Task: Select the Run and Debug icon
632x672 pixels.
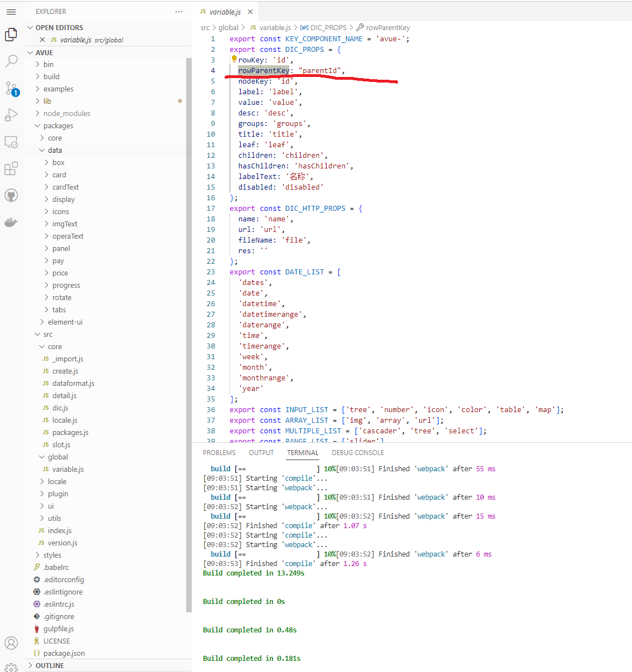Action: tap(11, 115)
